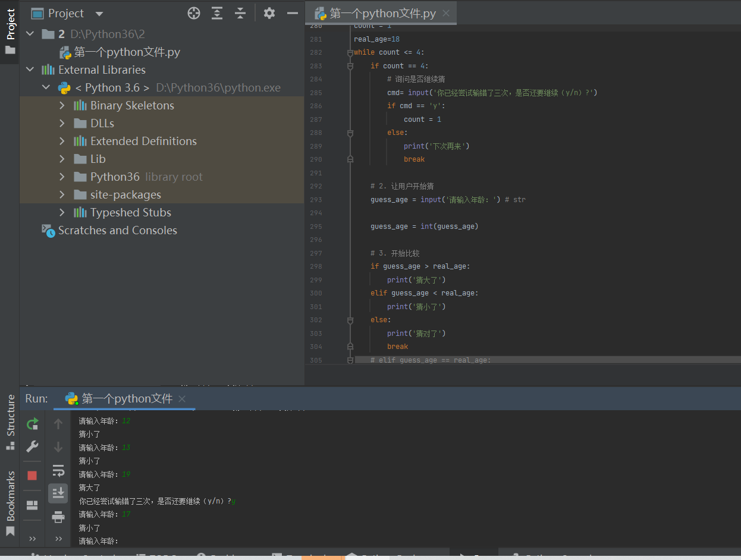Viewport: 741px width, 560px height.
Task: Toggle scroll to end in Run console
Action: [58, 493]
